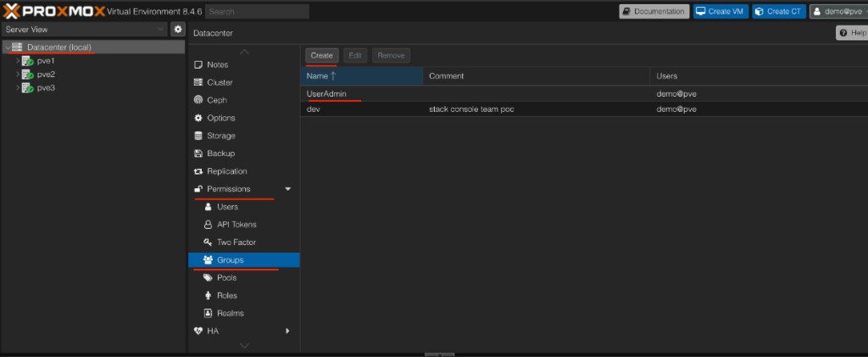The width and height of the screenshot is (868, 357).
Task: Click the Help button
Action: pyautogui.click(x=853, y=33)
